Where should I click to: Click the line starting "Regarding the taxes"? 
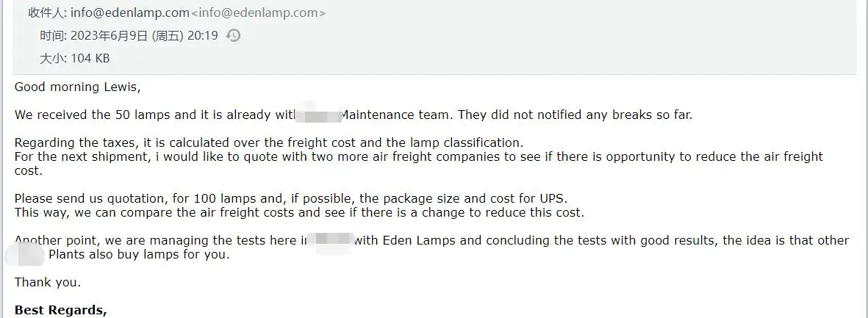[268, 142]
